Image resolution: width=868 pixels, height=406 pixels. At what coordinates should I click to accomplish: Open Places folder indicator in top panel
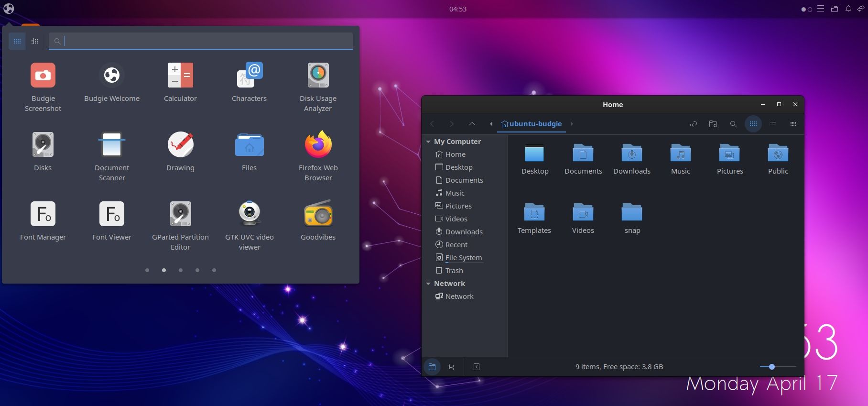[835, 9]
